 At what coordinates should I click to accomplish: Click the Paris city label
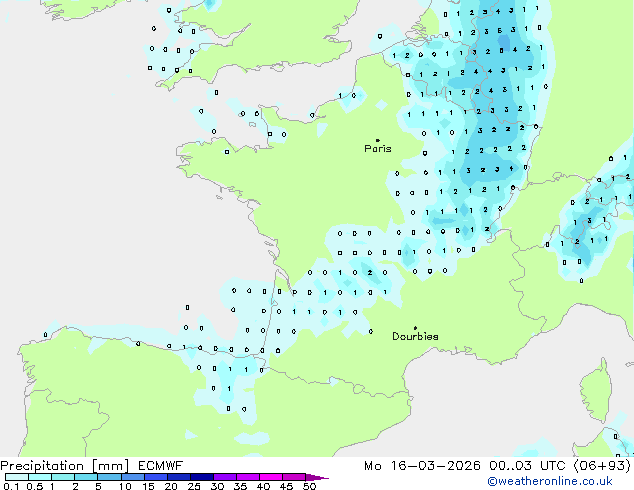tap(378, 149)
